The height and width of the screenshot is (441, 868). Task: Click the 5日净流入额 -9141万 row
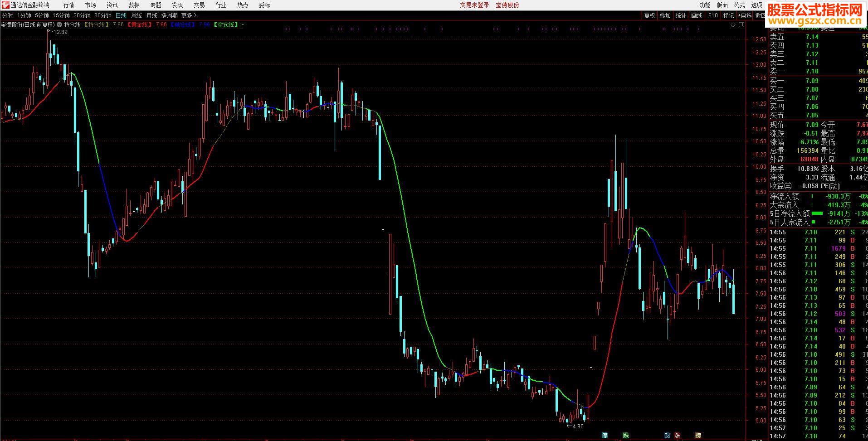pos(819,213)
